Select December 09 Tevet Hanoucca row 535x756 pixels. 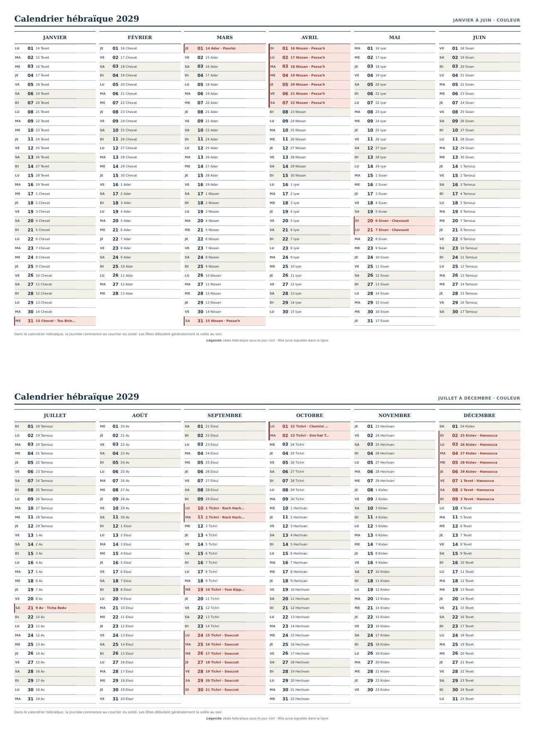[479, 499]
